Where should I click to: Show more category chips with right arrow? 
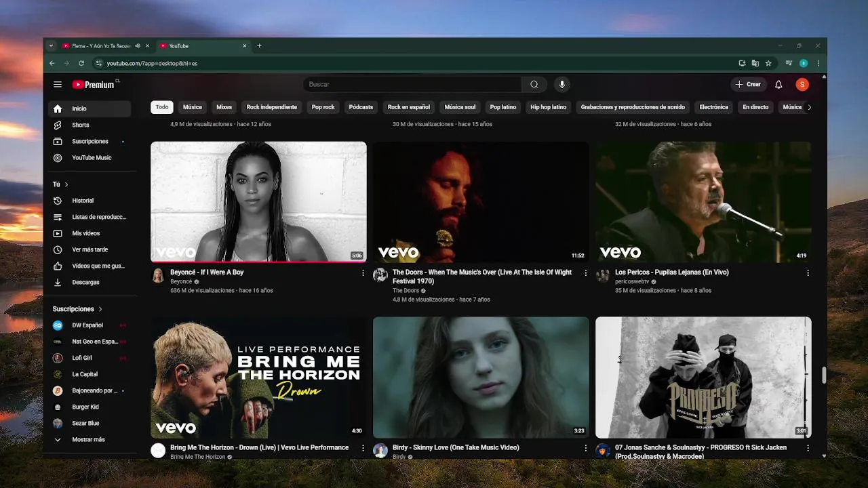[808, 107]
